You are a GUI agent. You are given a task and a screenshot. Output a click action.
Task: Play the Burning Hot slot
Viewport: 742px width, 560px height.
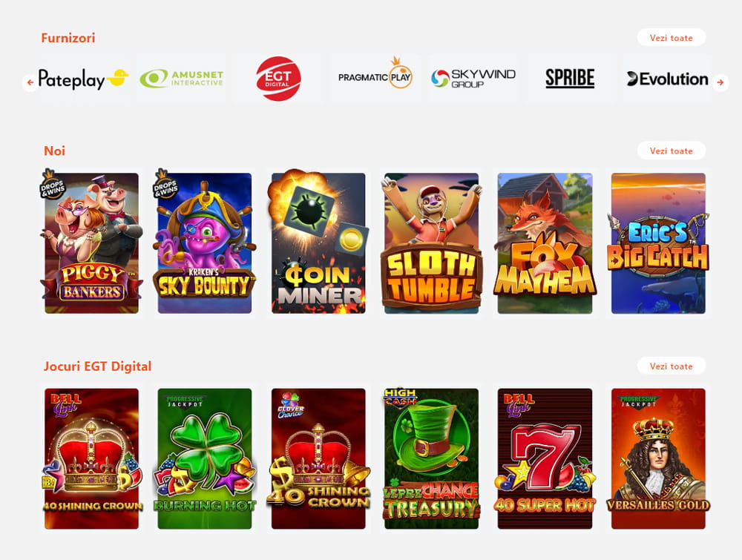[x=205, y=459]
